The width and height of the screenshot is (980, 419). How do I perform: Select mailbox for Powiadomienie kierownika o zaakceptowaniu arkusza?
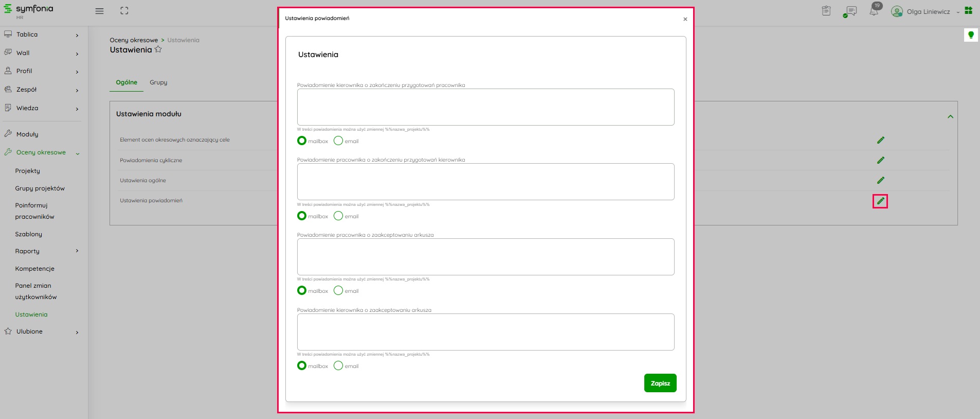click(x=302, y=365)
